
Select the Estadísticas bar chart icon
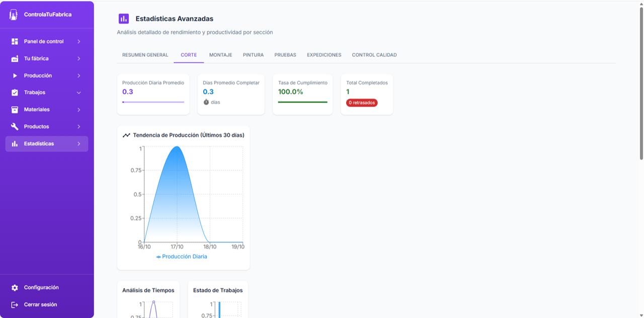tap(16, 143)
